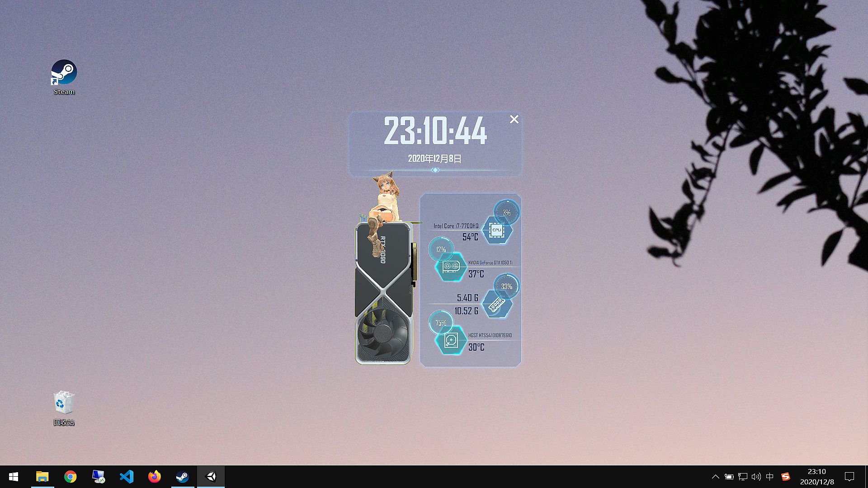This screenshot has height=488, width=868.
Task: Open the Windows Start menu
Action: coord(14,477)
